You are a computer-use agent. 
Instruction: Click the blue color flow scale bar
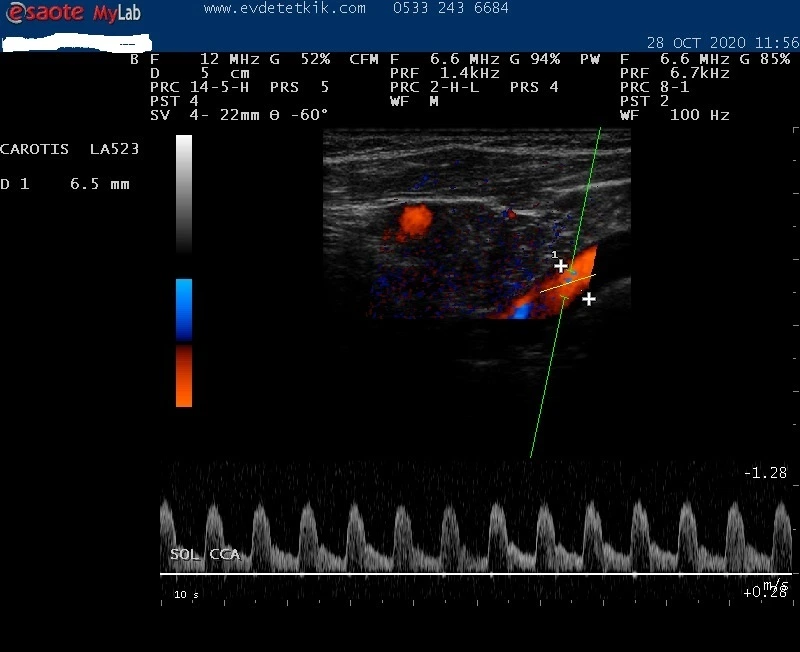point(184,308)
